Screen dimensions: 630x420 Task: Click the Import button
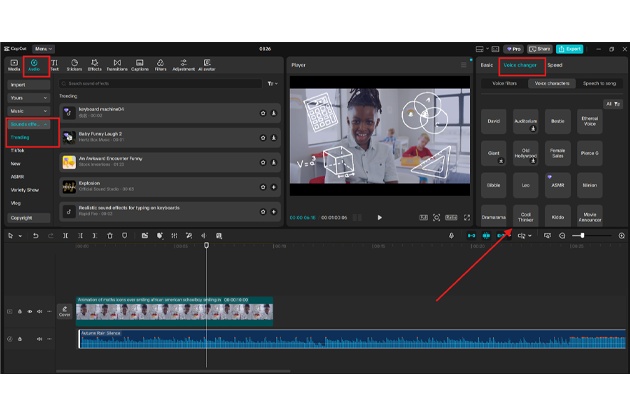tap(29, 85)
